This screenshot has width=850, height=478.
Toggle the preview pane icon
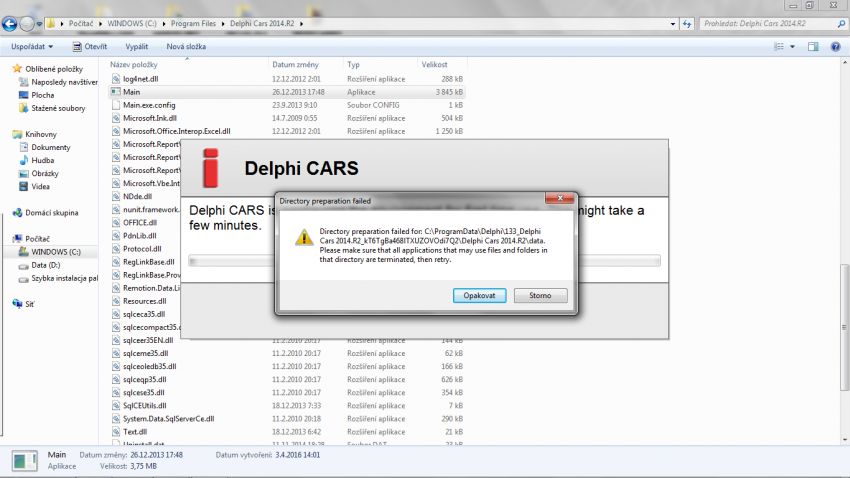pos(812,46)
